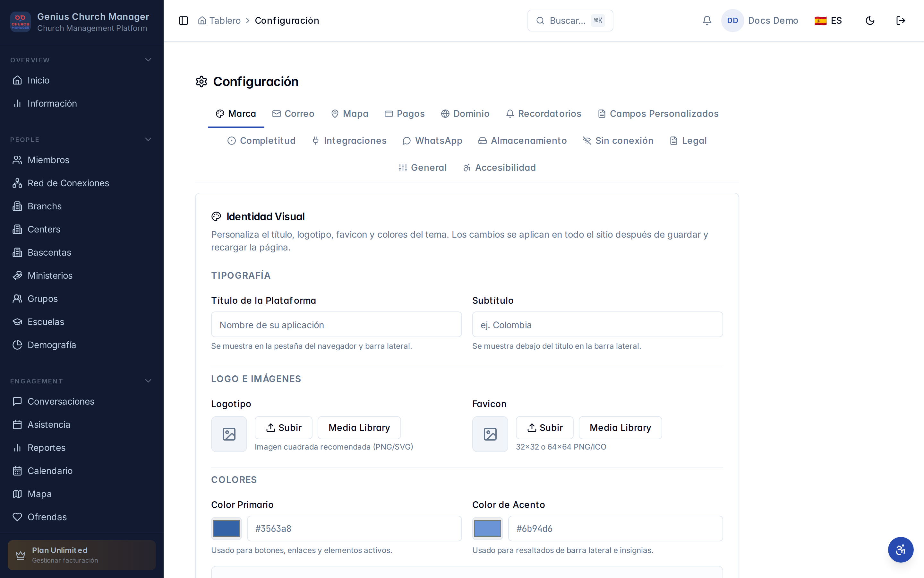This screenshot has width=924, height=578.
Task: Open Calendario in the sidebar
Action: click(x=82, y=470)
